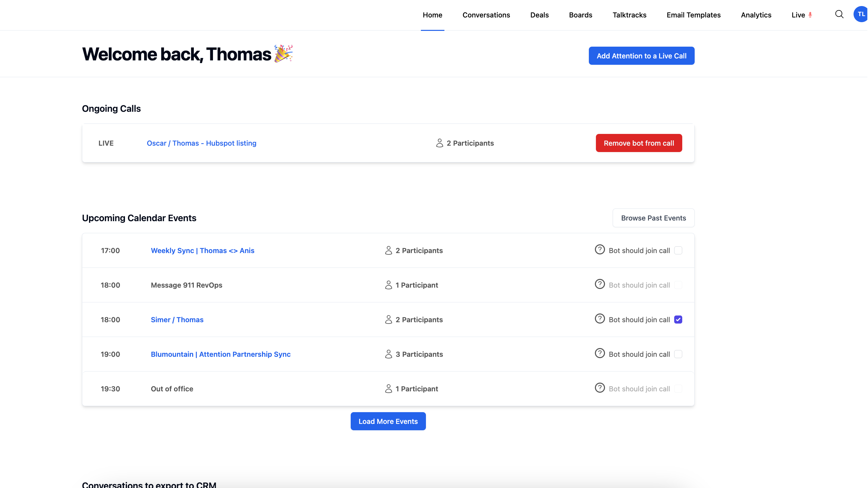Click help icon for Blumountain row
The width and height of the screenshot is (868, 488).
[x=600, y=353]
